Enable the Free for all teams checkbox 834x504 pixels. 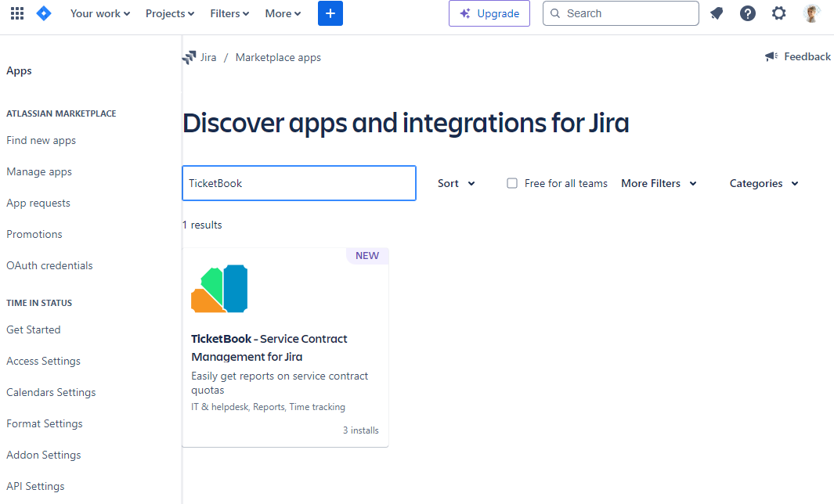pyautogui.click(x=512, y=183)
